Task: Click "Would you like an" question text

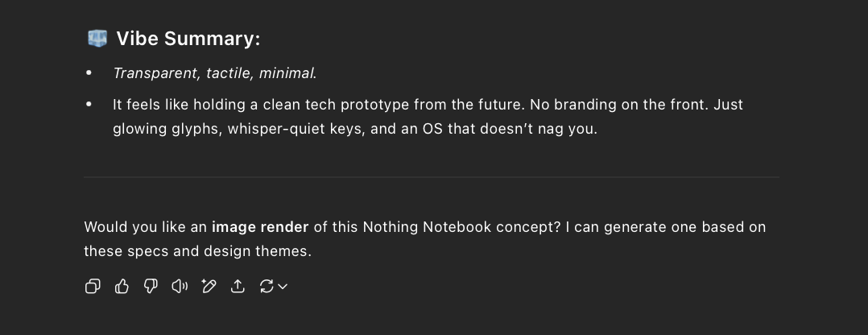Action: click(137, 227)
